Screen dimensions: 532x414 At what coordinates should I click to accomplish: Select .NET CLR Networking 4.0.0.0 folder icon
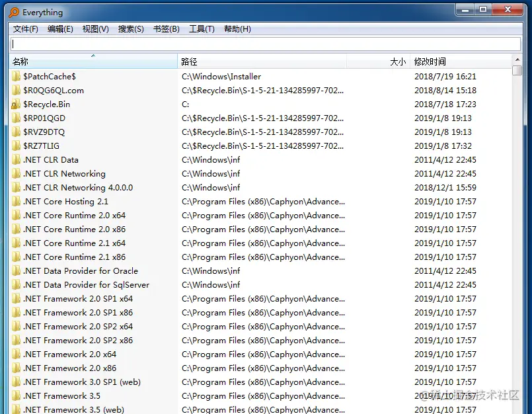(16, 188)
